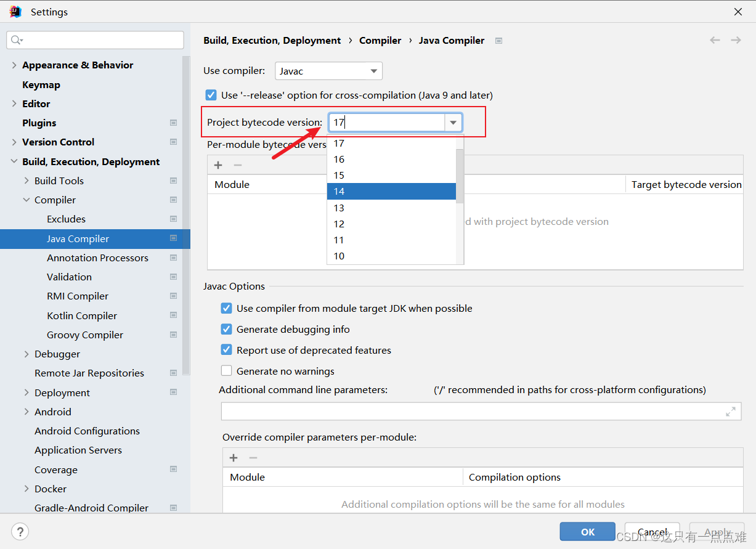Image resolution: width=756 pixels, height=549 pixels.
Task: Click Build, Execution, Deployment breadcrumb
Action: [x=272, y=41]
